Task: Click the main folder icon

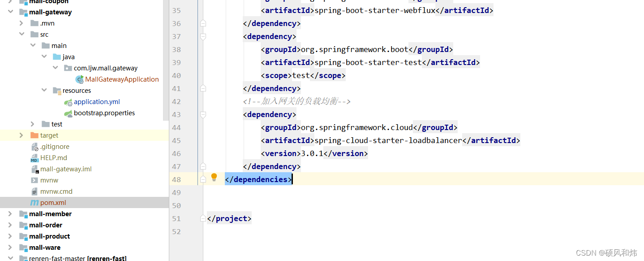Action: click(x=45, y=46)
